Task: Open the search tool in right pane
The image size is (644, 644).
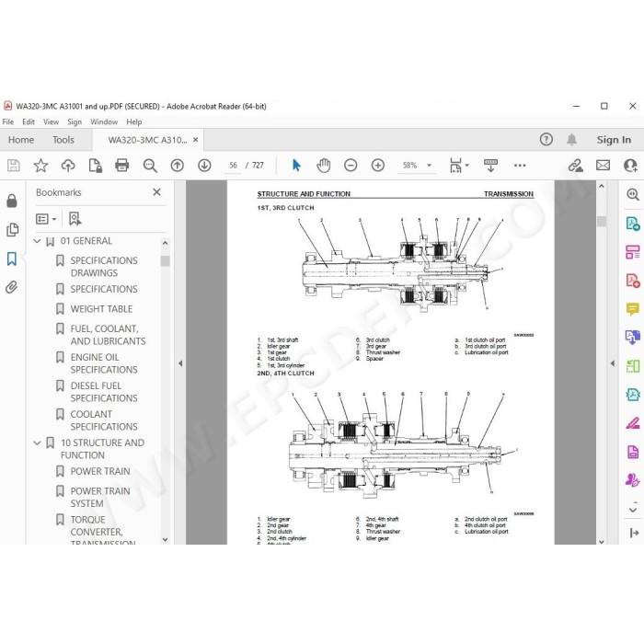Action: point(633,194)
